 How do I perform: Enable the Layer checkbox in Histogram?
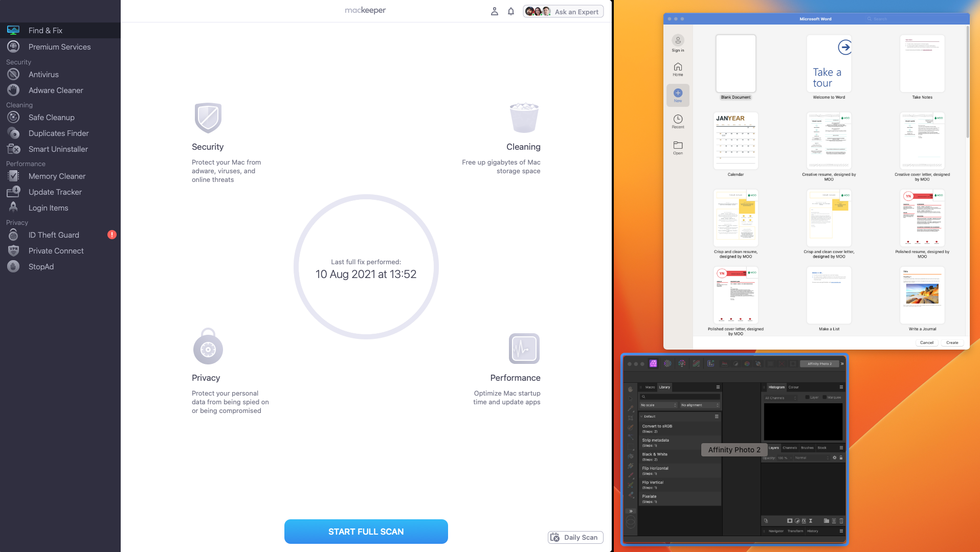tap(808, 397)
